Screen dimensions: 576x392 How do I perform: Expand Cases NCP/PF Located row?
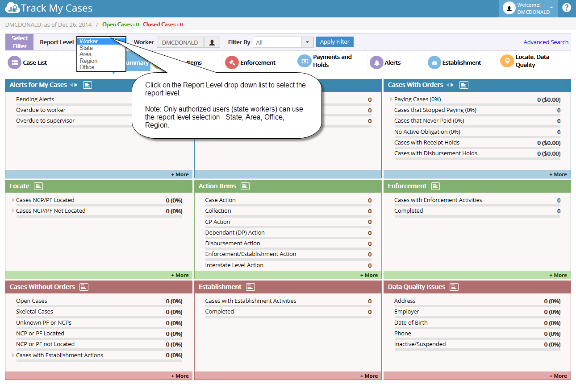tap(13, 200)
